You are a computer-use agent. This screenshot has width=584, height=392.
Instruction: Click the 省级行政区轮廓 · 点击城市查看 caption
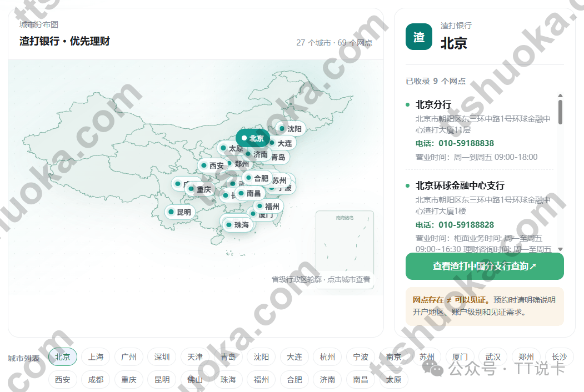321,279
